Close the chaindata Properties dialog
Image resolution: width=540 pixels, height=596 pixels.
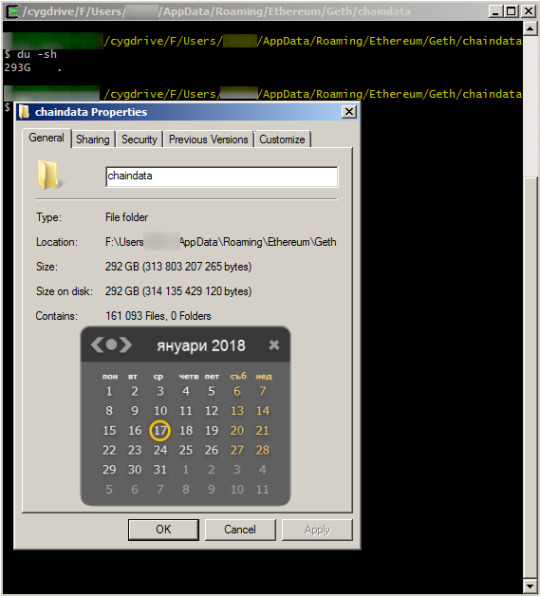point(348,112)
